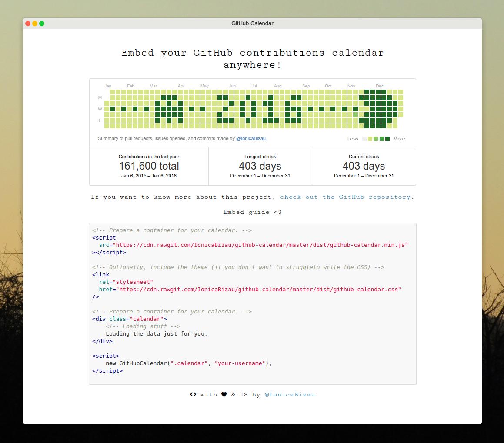This screenshot has height=443, width=504.
Task: Click the code brackets icon in footer
Action: tap(193, 394)
